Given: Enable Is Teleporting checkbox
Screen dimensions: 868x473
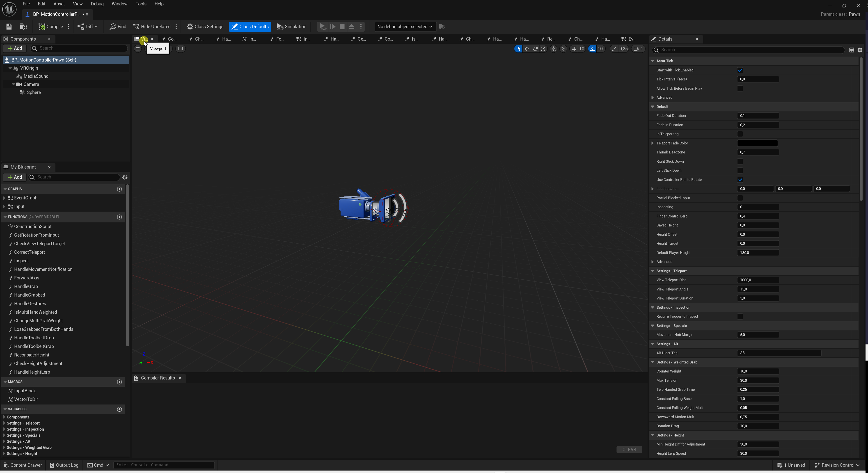Looking at the screenshot, I should pos(740,134).
